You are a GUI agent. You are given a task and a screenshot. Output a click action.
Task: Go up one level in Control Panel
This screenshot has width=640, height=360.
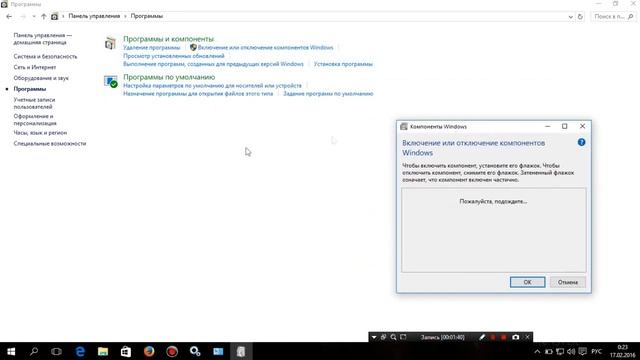[x=44, y=16]
